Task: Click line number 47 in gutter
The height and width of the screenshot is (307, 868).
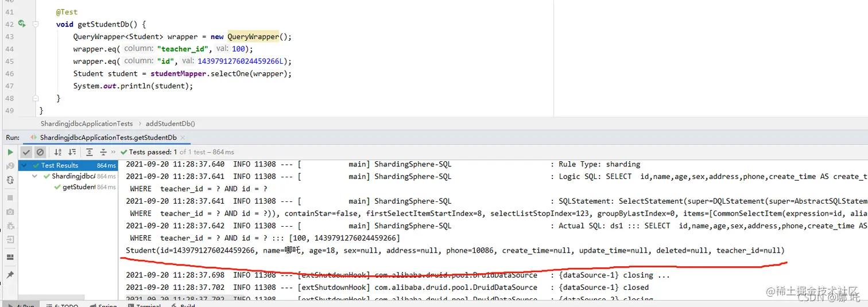Action: pyautogui.click(x=9, y=86)
